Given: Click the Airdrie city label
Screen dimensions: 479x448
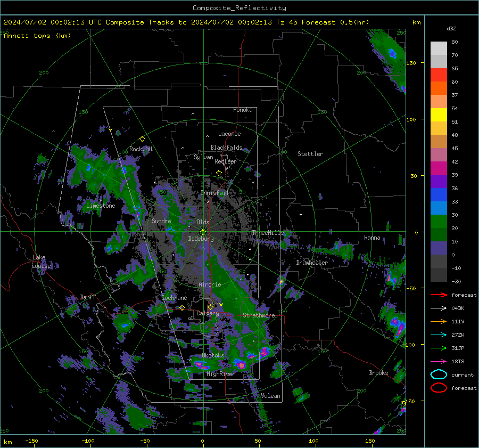Looking at the screenshot, I should tap(210, 284).
